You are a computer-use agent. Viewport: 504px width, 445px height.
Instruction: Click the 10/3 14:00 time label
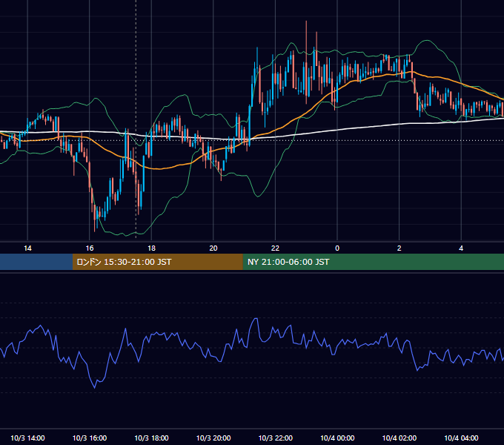coord(27,438)
